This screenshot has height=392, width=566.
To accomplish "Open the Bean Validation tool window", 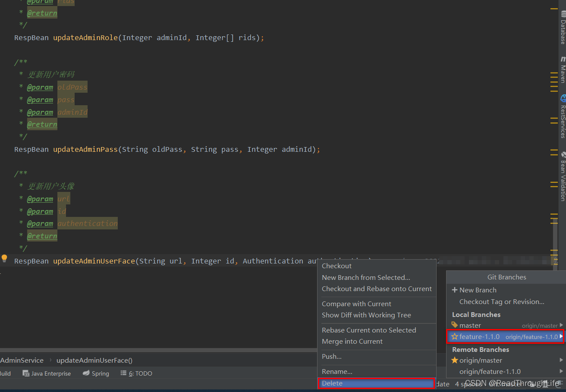I will point(563,176).
